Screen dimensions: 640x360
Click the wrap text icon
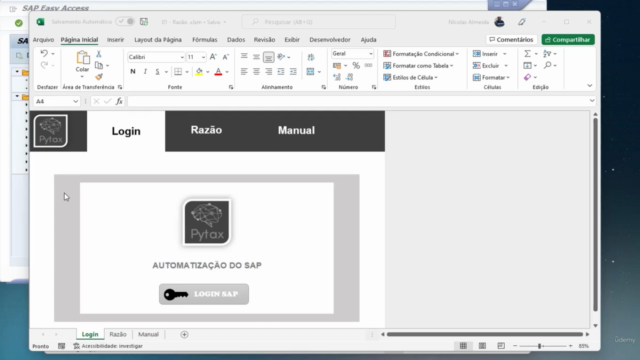point(311,57)
